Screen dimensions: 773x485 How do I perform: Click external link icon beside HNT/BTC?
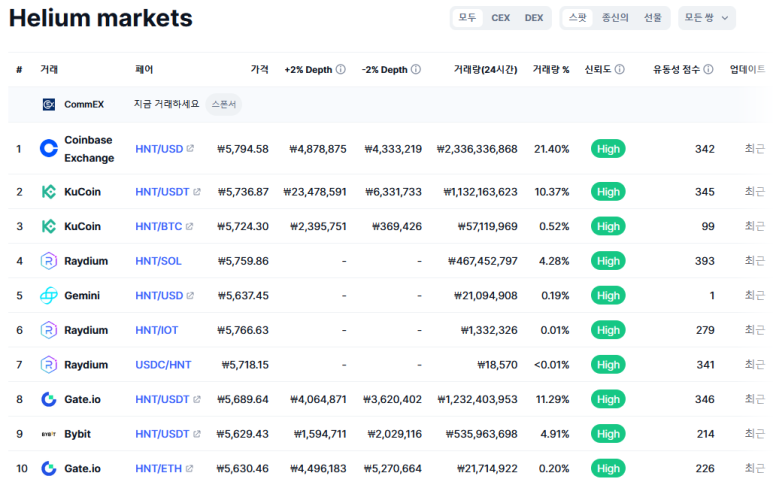point(189,226)
